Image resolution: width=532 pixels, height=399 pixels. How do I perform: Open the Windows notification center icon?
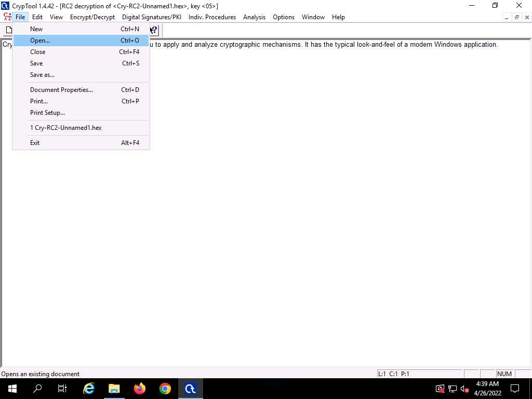pyautogui.click(x=515, y=389)
